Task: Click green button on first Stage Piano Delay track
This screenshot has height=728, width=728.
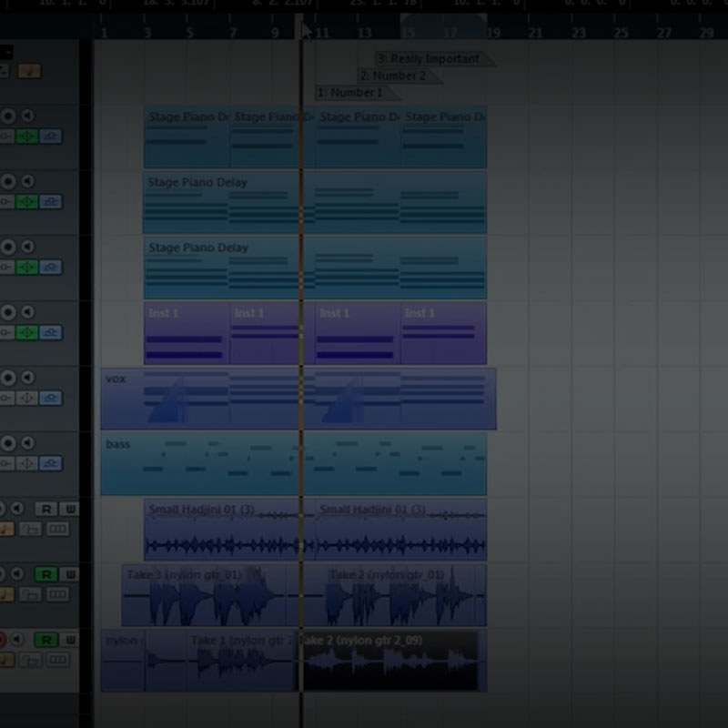Action: click(x=26, y=201)
